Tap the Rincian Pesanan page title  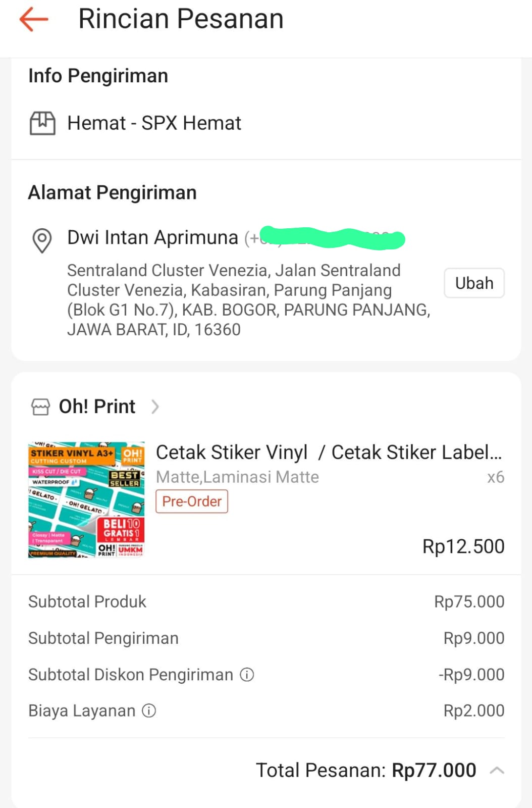181,19
